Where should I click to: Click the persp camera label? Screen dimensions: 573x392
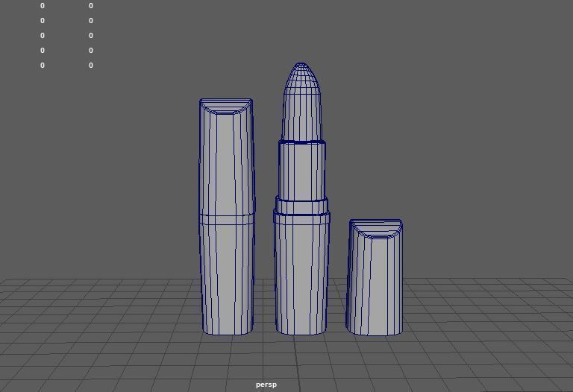pyautogui.click(x=266, y=385)
